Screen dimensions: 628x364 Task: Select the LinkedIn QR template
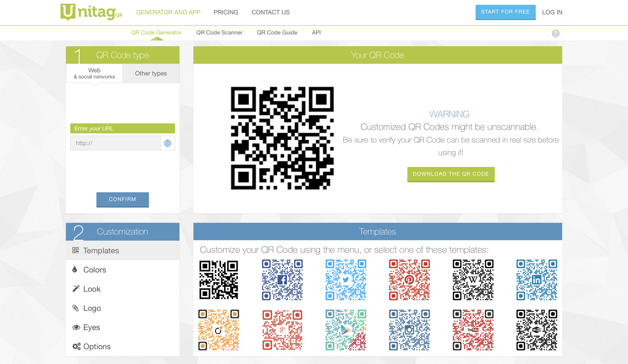click(537, 280)
